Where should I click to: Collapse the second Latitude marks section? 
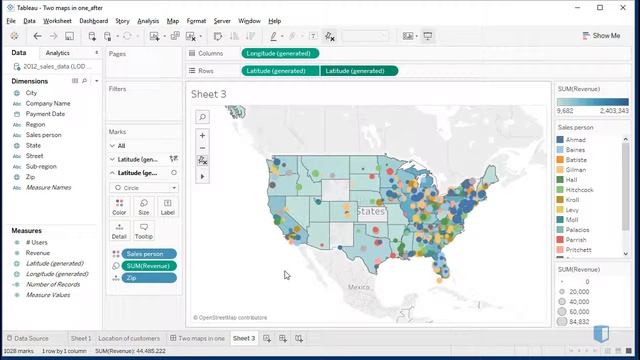112,173
